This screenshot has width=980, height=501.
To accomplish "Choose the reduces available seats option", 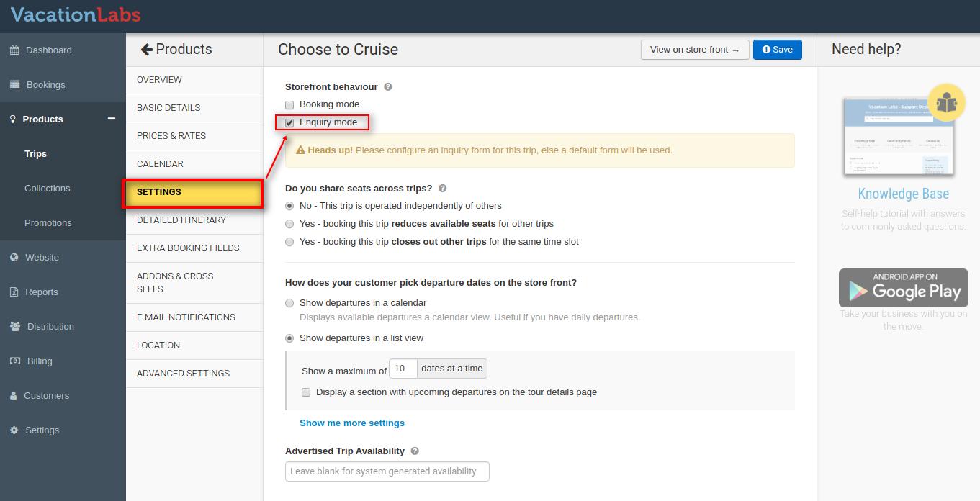I will click(x=289, y=224).
